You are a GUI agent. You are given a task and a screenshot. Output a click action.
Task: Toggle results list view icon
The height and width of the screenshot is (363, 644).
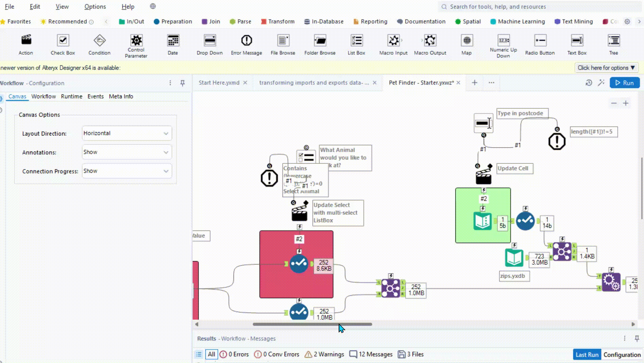click(199, 354)
